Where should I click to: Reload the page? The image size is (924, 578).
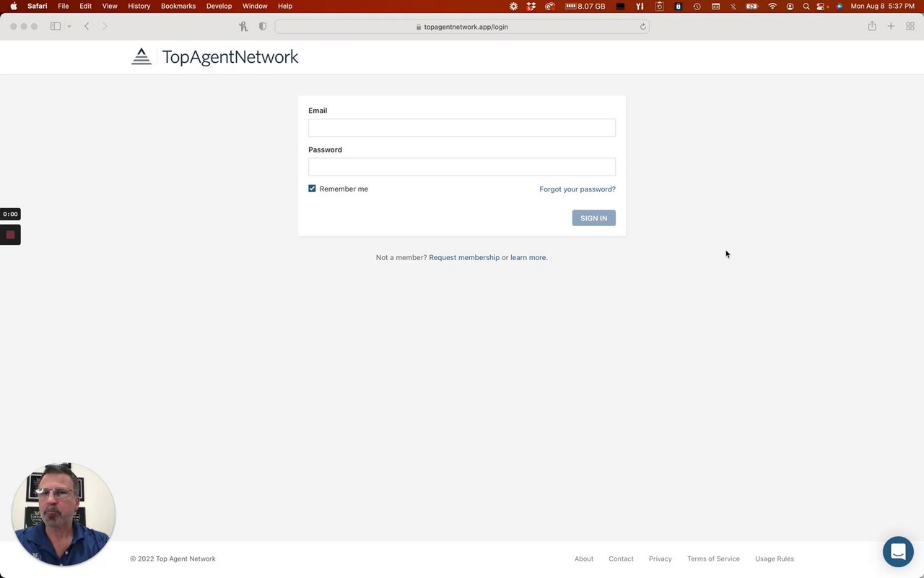click(x=642, y=27)
